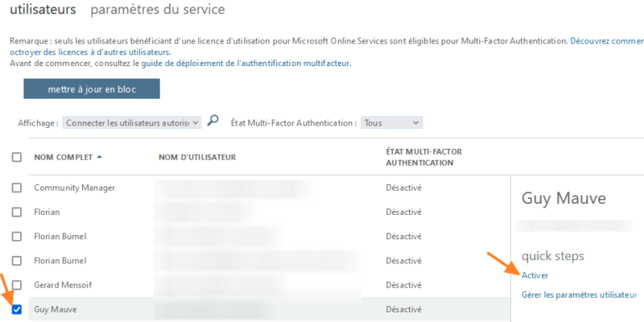Click the Activer quick step link

point(535,275)
